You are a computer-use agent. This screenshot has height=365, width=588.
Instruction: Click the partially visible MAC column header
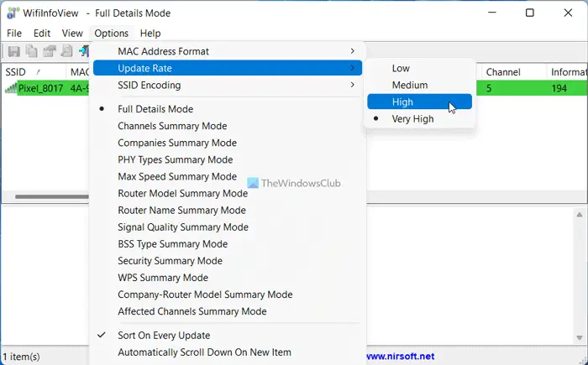pyautogui.click(x=78, y=72)
